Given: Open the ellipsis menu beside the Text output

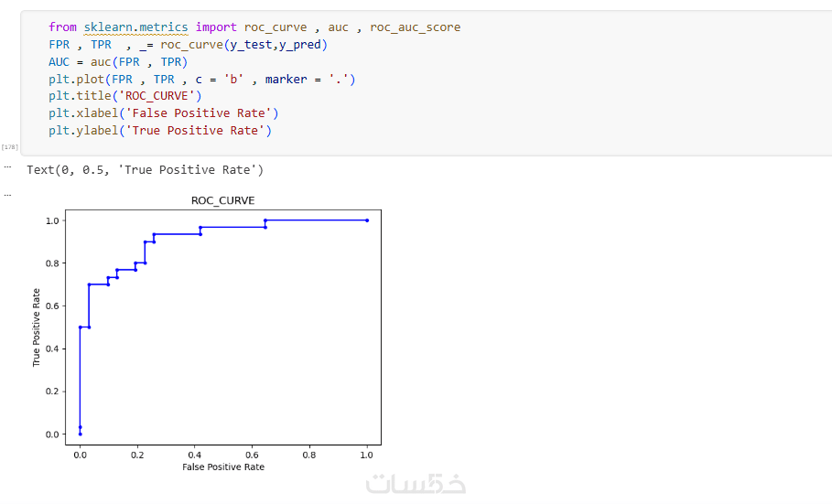Looking at the screenshot, I should pos(7,166).
